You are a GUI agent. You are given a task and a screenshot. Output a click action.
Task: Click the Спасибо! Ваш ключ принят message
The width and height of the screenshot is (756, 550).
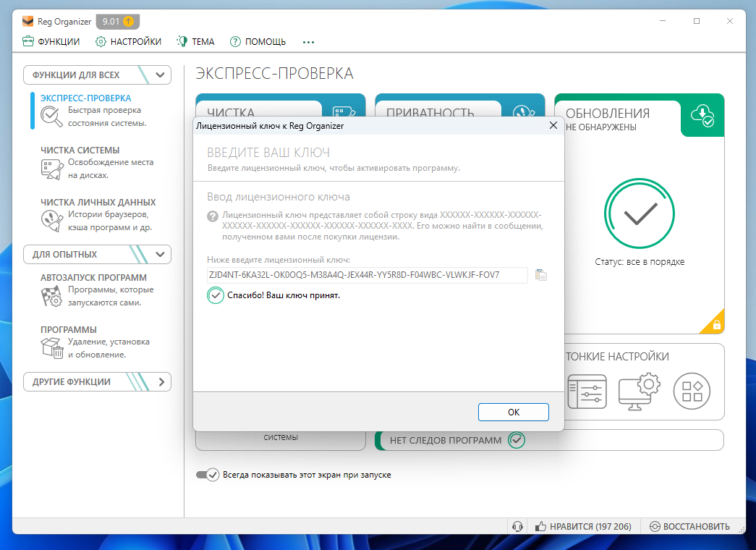[x=284, y=295]
